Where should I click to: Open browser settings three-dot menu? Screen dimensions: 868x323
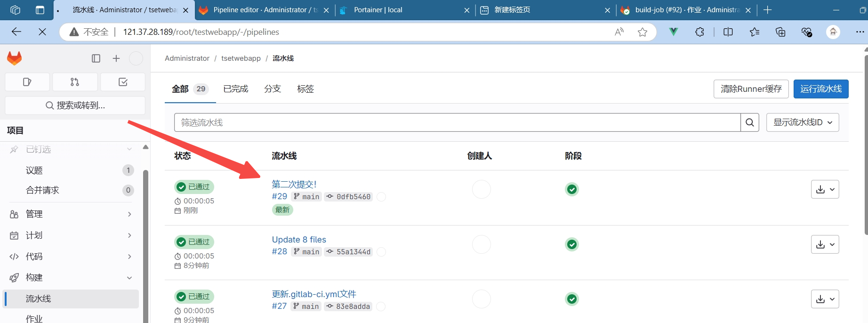tap(860, 32)
